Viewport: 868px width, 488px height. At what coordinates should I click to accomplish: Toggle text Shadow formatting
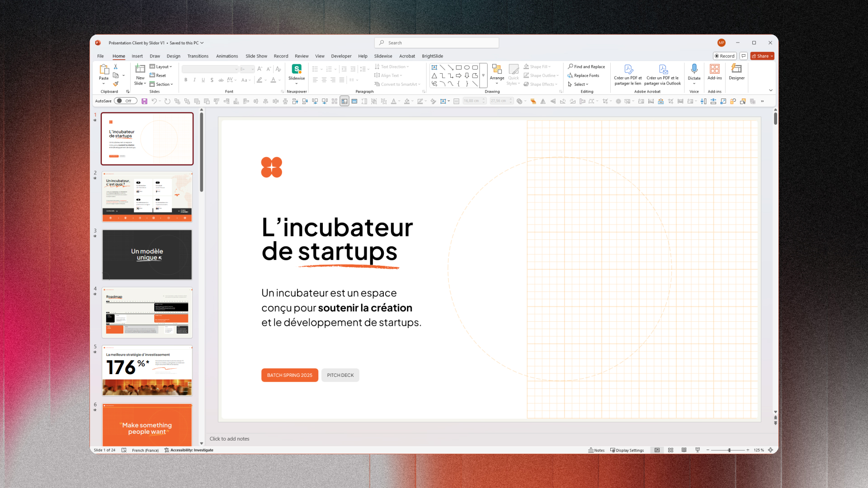point(212,80)
